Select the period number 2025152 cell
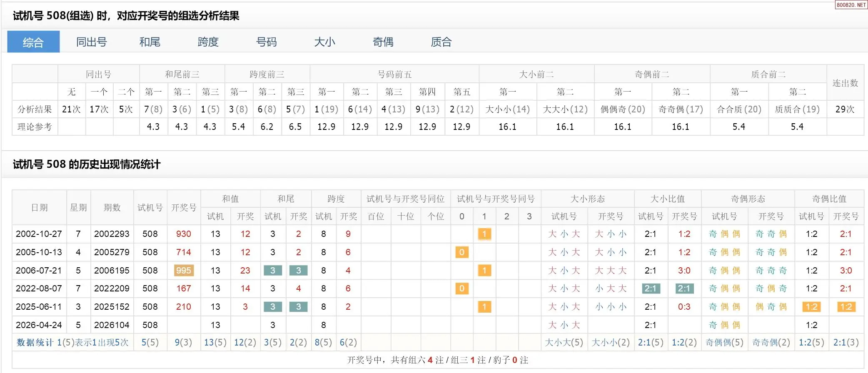 click(112, 307)
